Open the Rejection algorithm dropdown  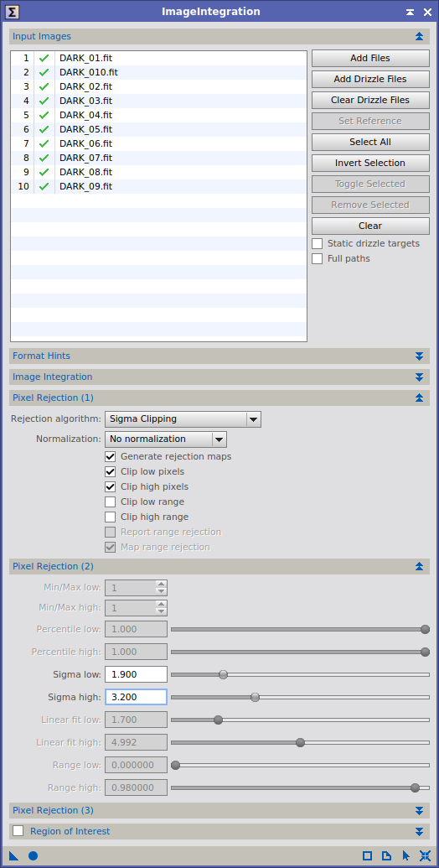click(x=183, y=419)
